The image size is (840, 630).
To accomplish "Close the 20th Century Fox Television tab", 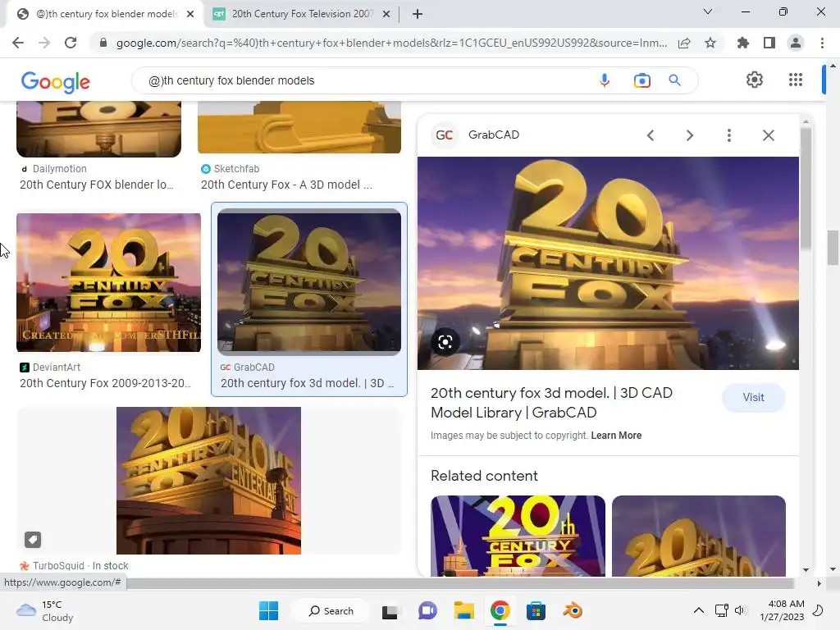I will coord(386,14).
